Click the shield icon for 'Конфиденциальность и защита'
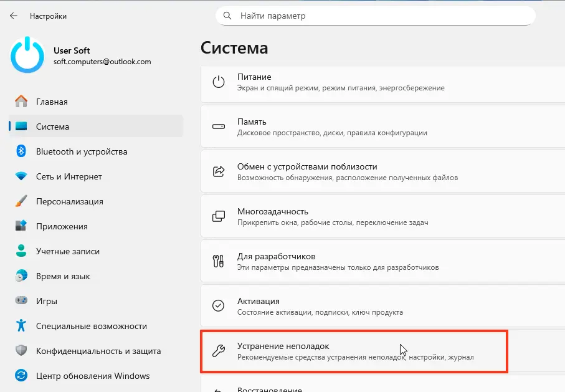The height and width of the screenshot is (392, 565). tap(21, 351)
